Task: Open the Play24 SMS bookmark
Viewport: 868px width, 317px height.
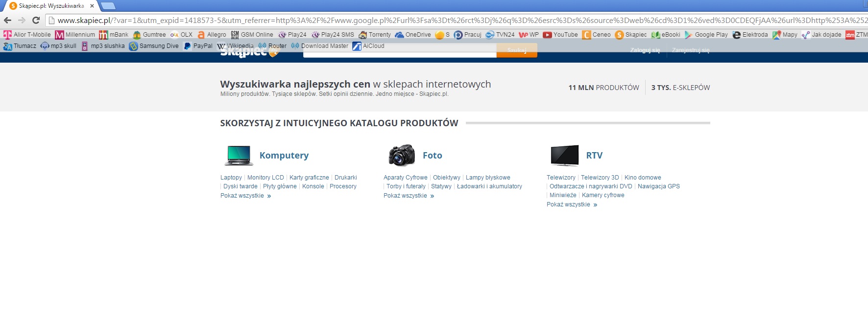Action: tap(333, 35)
